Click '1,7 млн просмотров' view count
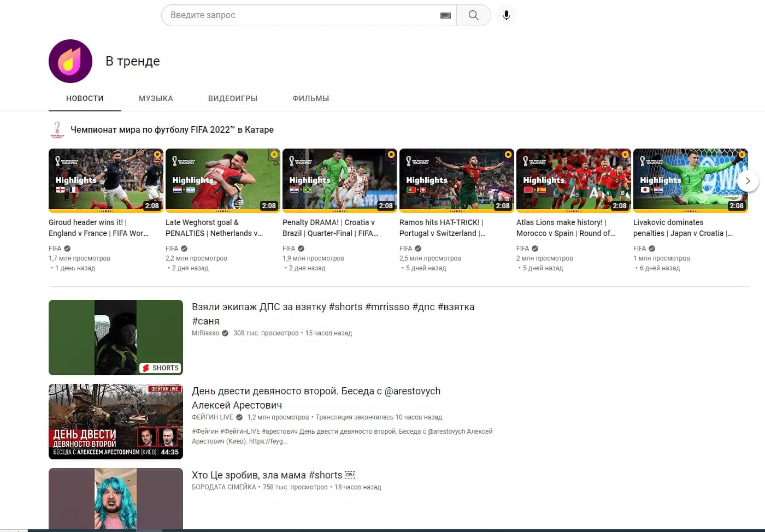Screen dimensions: 765x532 79,258
